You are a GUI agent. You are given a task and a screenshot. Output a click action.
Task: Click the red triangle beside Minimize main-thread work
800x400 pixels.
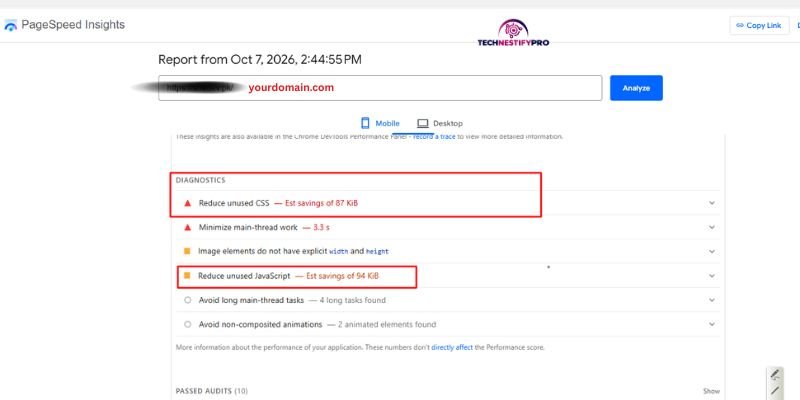[x=187, y=228]
